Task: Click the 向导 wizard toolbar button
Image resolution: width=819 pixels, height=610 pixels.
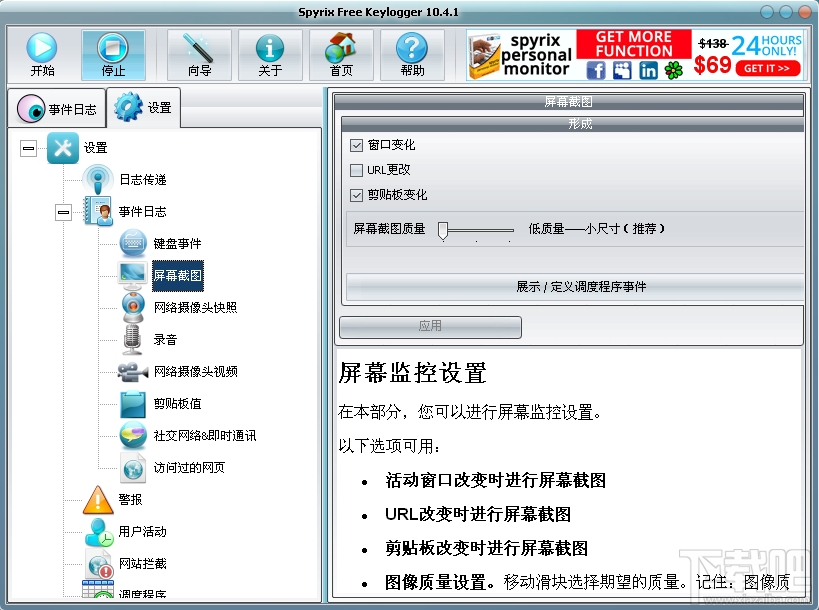Action: (x=199, y=54)
